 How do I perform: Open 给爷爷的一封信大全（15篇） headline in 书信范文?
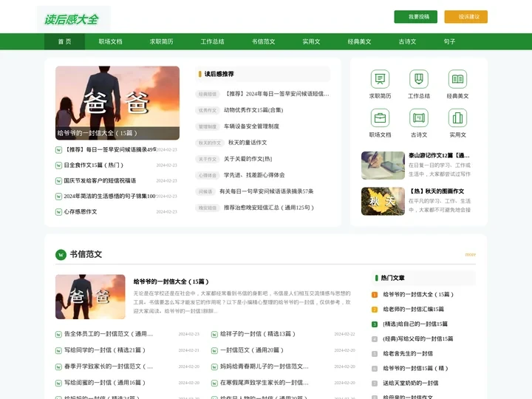tap(171, 282)
